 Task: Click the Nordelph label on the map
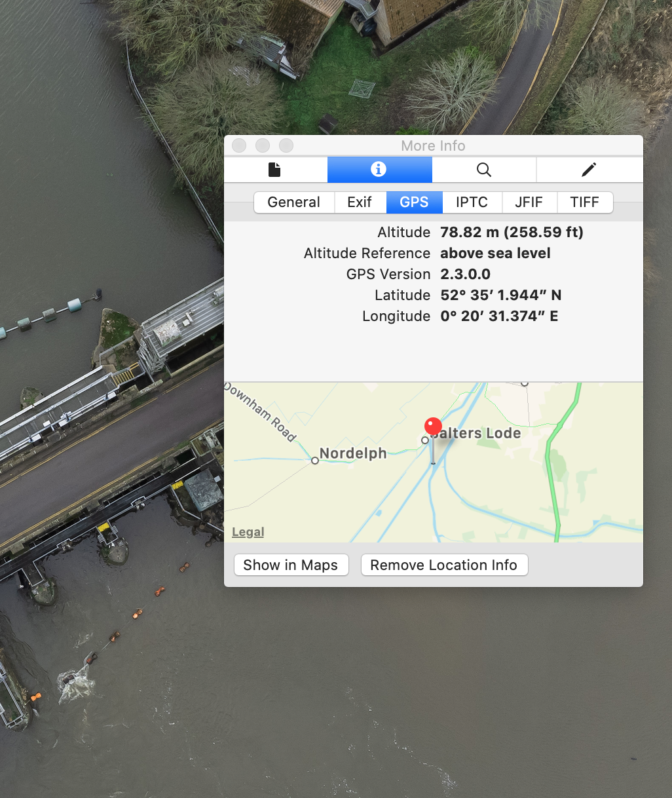point(352,453)
